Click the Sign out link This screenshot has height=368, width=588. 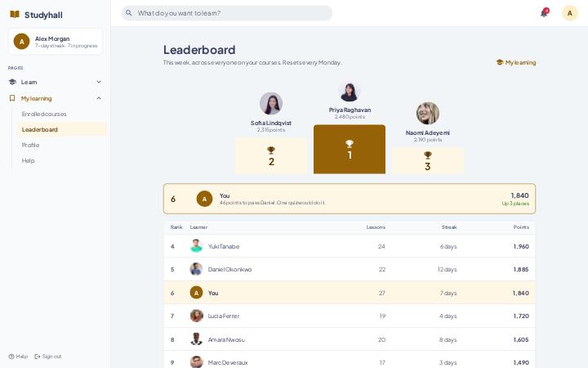tap(48, 357)
